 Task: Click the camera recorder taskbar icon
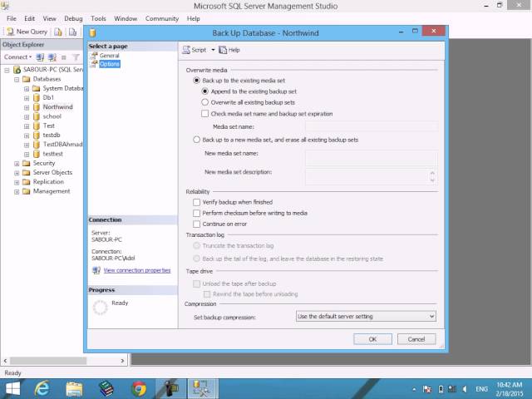point(170,389)
